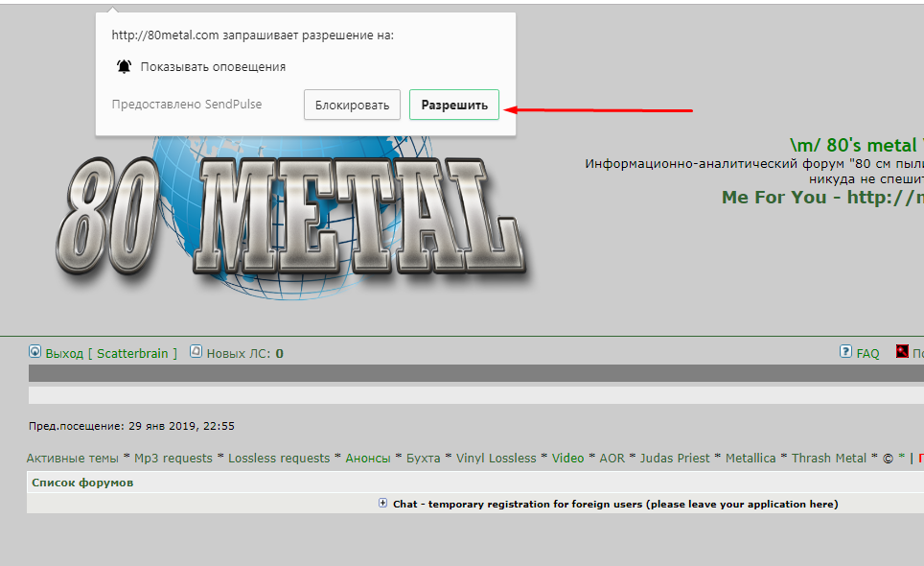The width and height of the screenshot is (924, 566).
Task: Open Chat - temporary registration for foreign users
Action: [x=615, y=504]
